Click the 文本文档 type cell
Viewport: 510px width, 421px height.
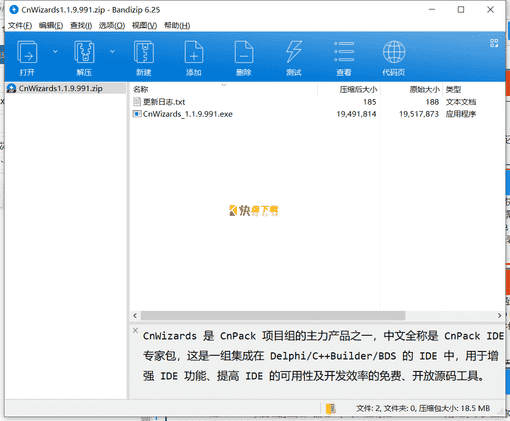click(x=461, y=102)
